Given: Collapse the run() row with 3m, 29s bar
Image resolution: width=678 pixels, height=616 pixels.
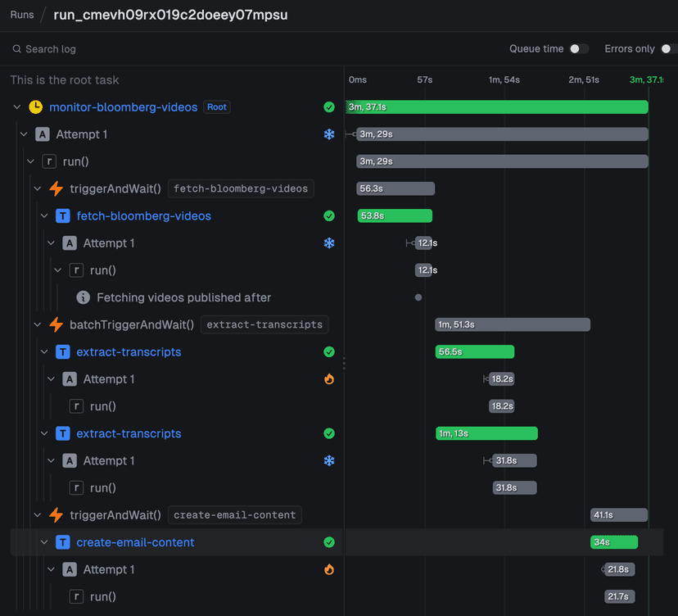Looking at the screenshot, I should tap(30, 161).
